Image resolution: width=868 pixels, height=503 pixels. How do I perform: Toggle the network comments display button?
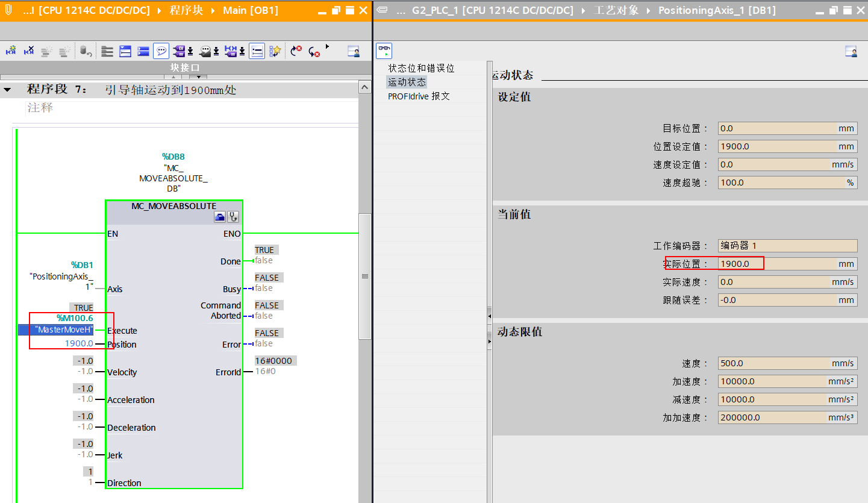(x=257, y=51)
